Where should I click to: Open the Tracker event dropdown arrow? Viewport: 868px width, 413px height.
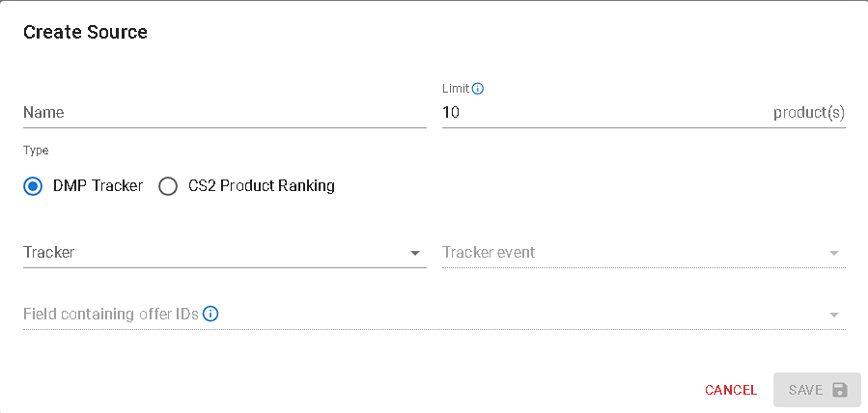[834, 253]
